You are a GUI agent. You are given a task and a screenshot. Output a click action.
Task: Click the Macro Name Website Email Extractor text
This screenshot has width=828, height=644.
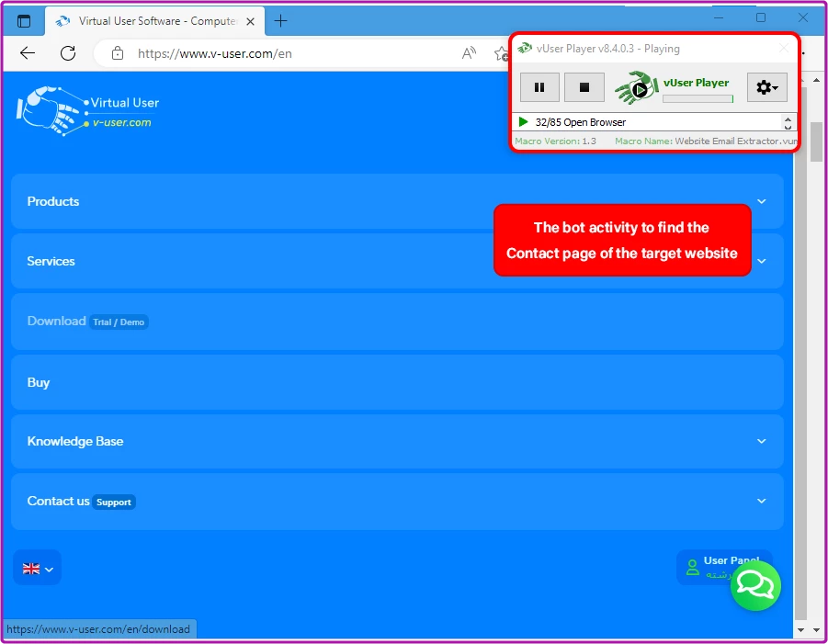[706, 141]
